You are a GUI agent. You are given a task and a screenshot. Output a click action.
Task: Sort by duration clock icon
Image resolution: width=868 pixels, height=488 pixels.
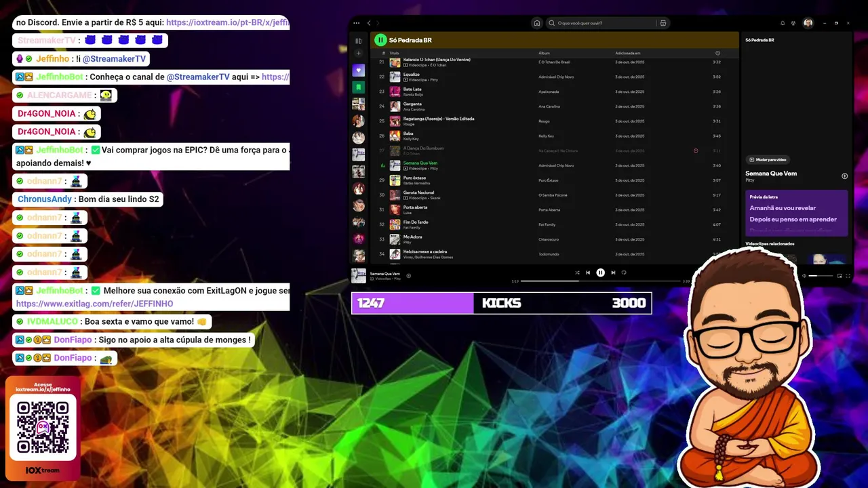tap(717, 53)
